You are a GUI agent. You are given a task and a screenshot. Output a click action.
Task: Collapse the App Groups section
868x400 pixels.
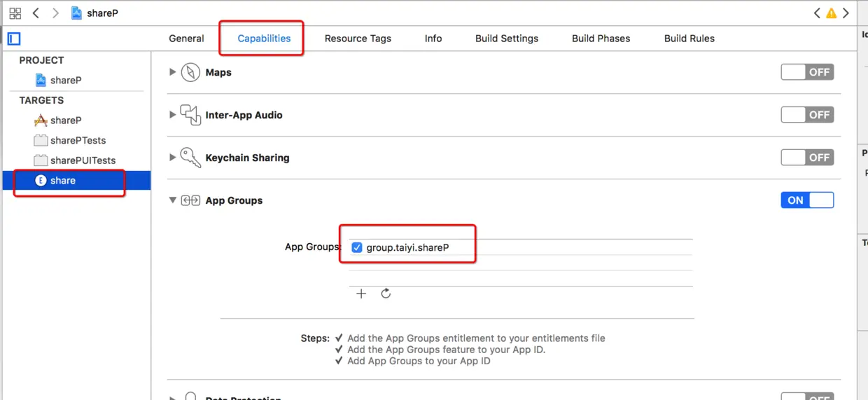[172, 200]
